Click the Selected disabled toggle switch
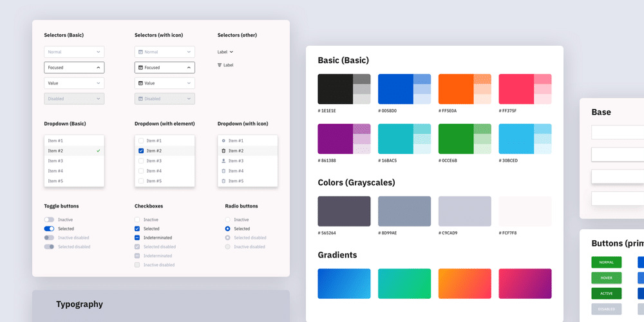 [x=49, y=247]
